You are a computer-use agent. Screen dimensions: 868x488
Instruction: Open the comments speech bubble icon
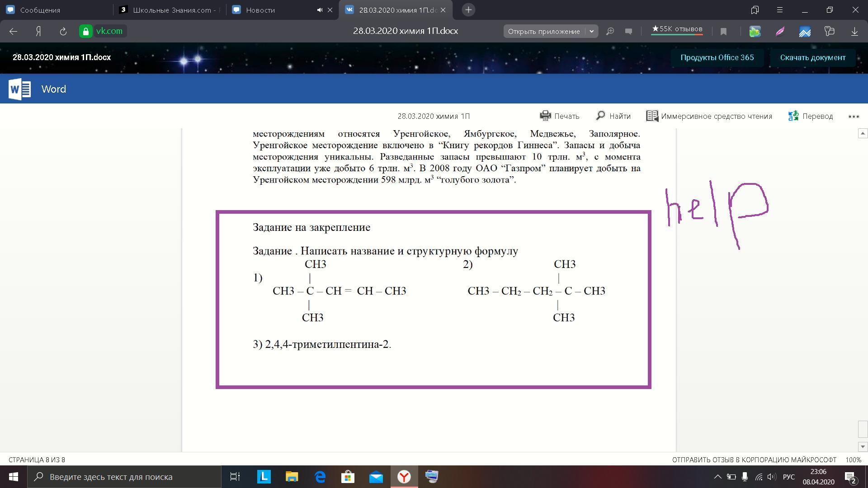tap(628, 31)
